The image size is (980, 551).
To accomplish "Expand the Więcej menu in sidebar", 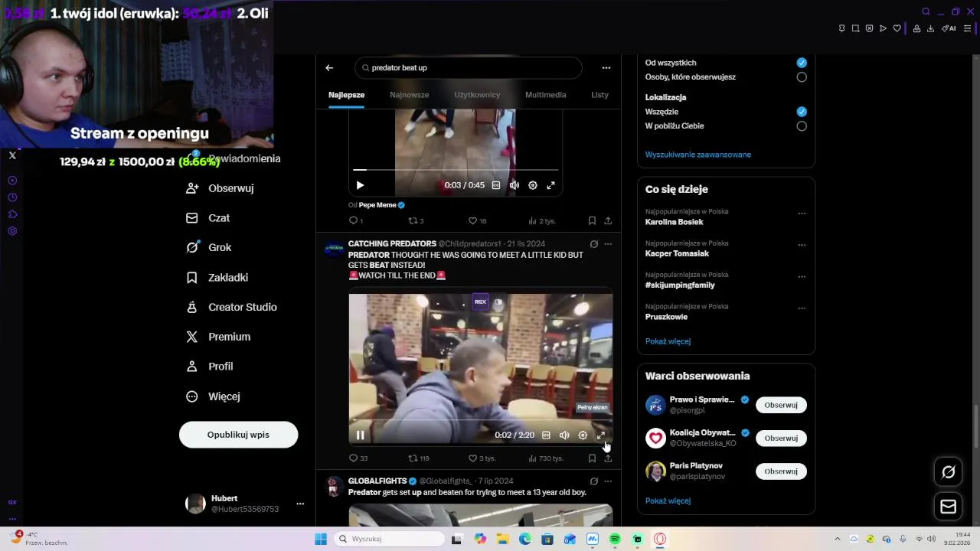I will 213,396.
